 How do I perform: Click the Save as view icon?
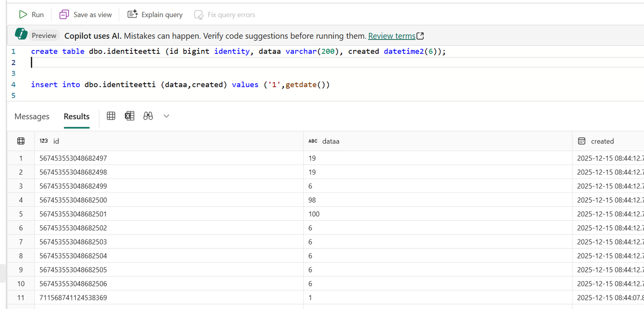click(x=64, y=15)
